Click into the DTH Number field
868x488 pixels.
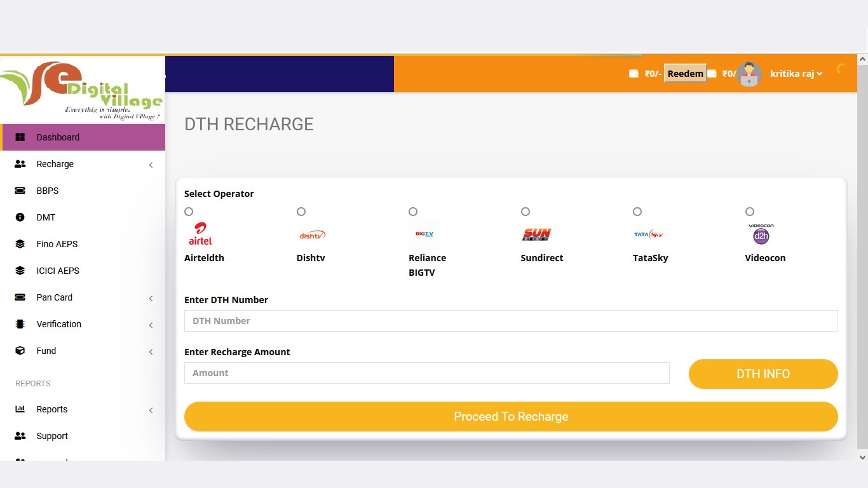(511, 321)
